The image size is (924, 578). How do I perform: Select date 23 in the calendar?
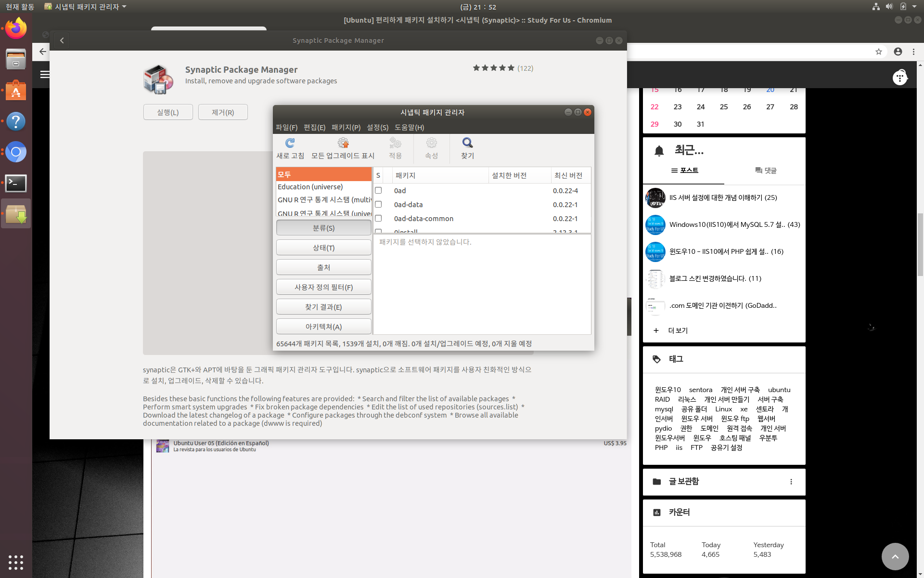pyautogui.click(x=678, y=107)
